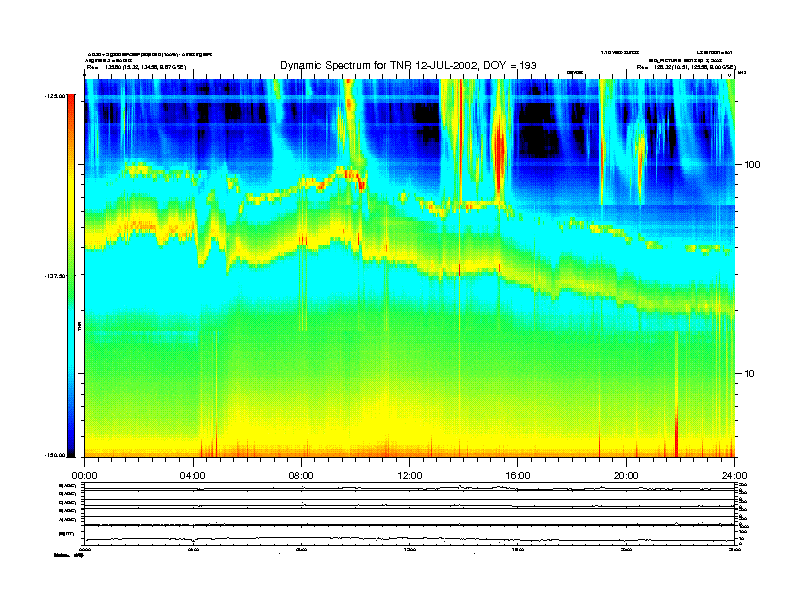This screenshot has width=792, height=612.
Task: Click the main dynamic spectrum plot area
Action: click(410, 268)
